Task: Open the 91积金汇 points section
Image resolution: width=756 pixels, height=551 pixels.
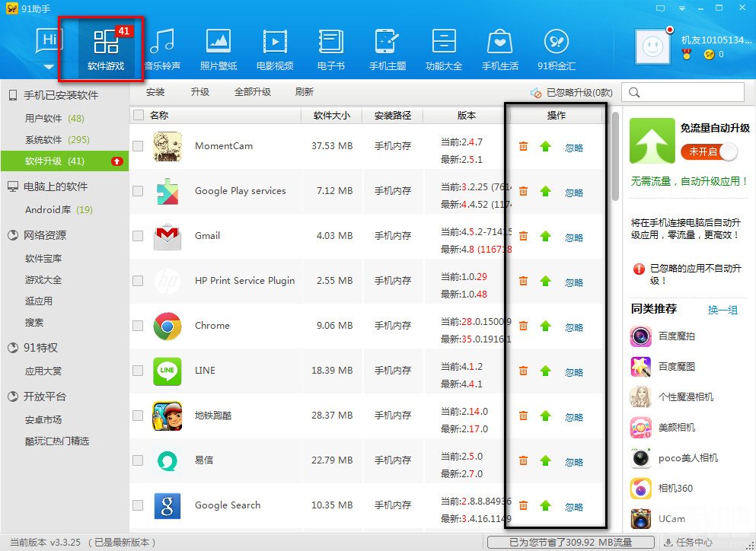Action: point(557,49)
